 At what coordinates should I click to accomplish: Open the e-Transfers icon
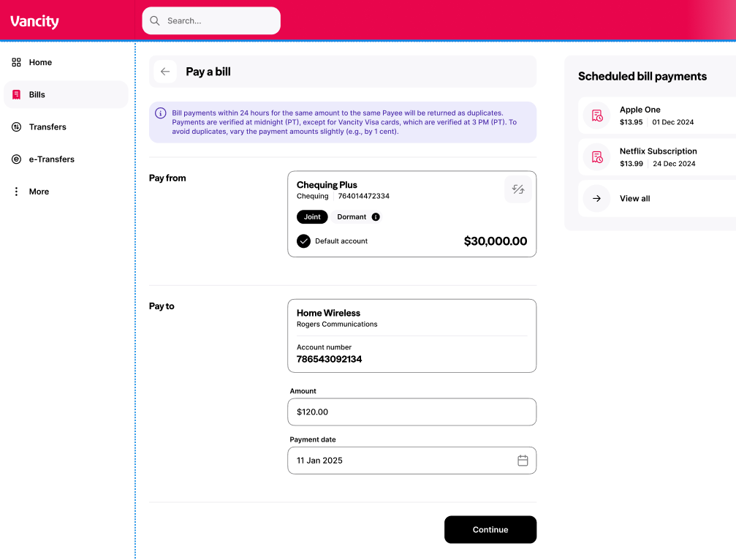[16, 159]
